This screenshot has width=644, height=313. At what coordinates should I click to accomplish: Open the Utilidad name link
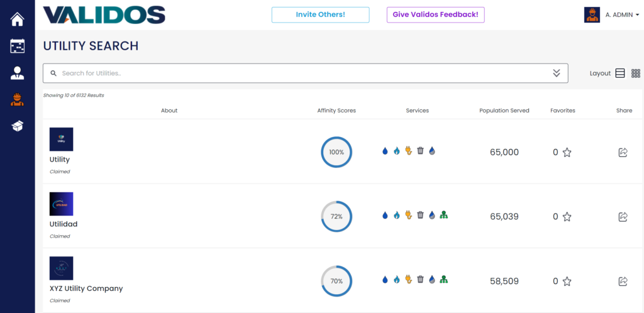[64, 224]
